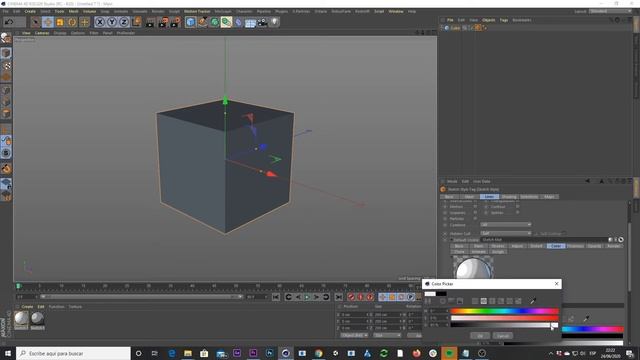The image size is (640, 360).
Task: Open the Hidden Cull dropdown
Action: pos(506,233)
